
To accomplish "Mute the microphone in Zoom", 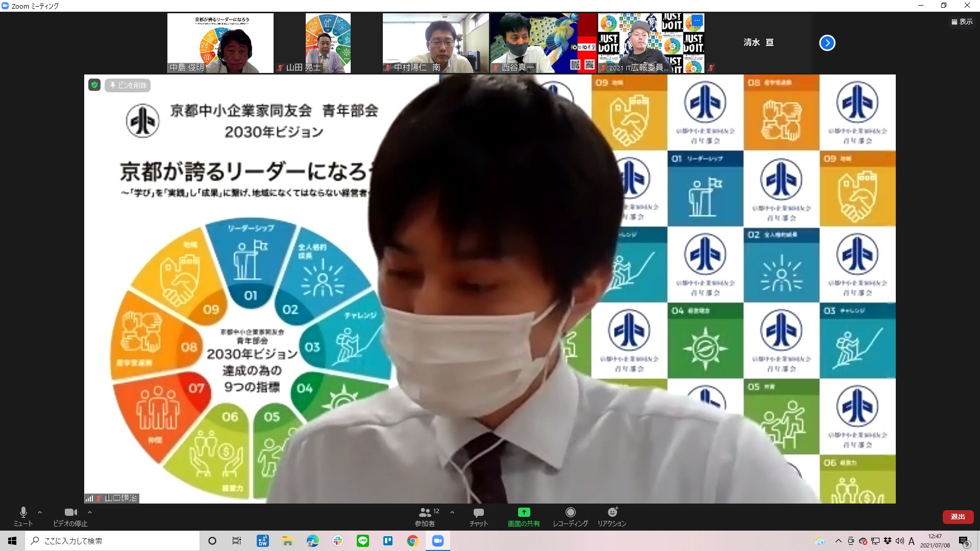I will tap(23, 516).
